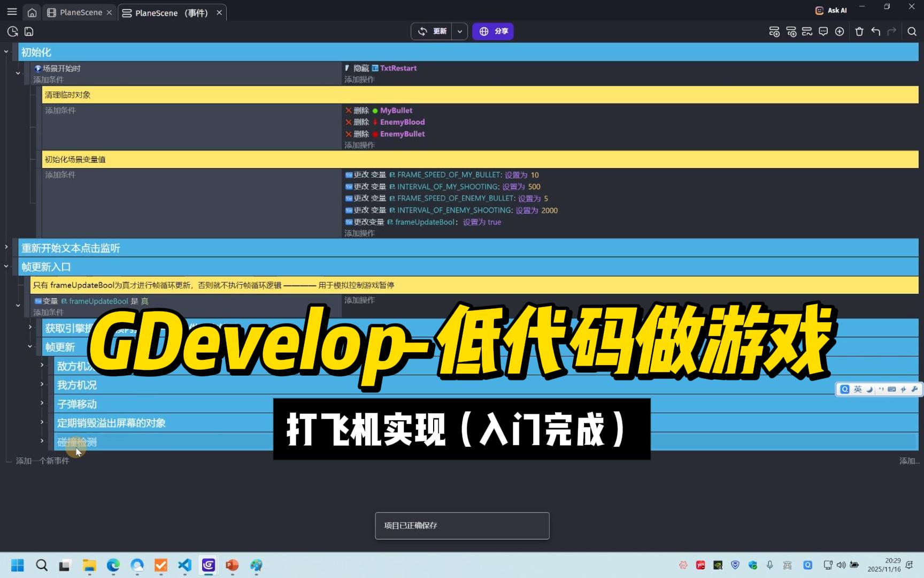The width and height of the screenshot is (924, 578).
Task: Select the 重新开始文本点击监听 group header
Action: pyautogui.click(x=468, y=248)
